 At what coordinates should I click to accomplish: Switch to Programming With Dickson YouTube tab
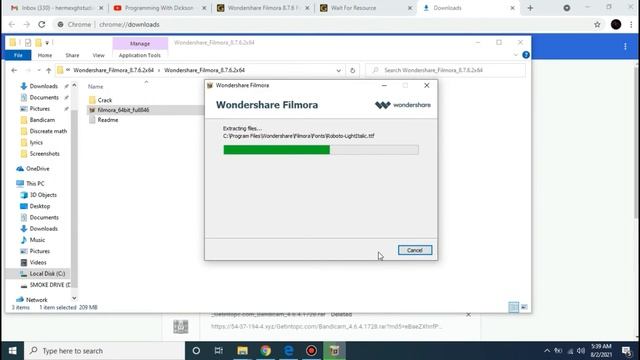coord(159,8)
